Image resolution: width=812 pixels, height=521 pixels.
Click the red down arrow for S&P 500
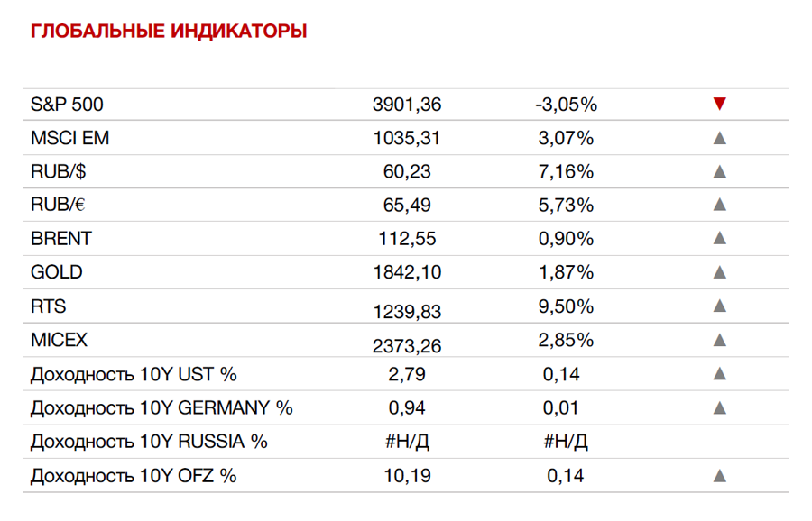point(719,104)
